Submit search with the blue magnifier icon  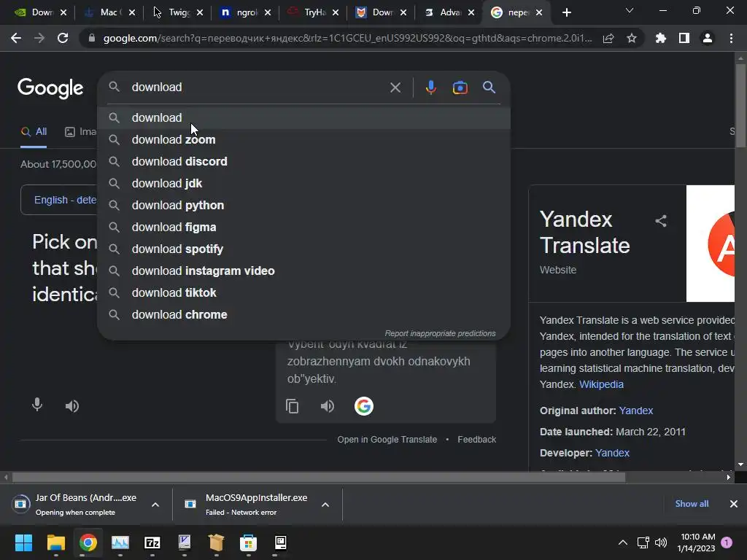click(489, 87)
